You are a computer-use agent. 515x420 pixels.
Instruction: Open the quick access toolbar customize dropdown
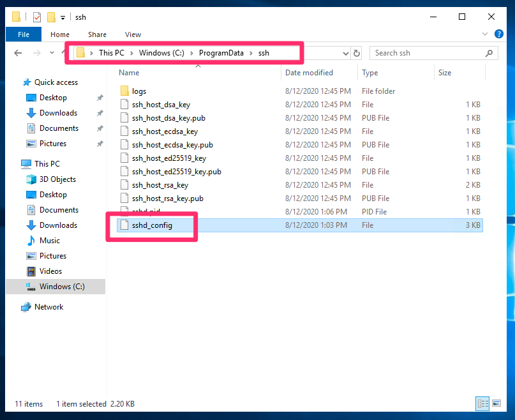click(63, 17)
